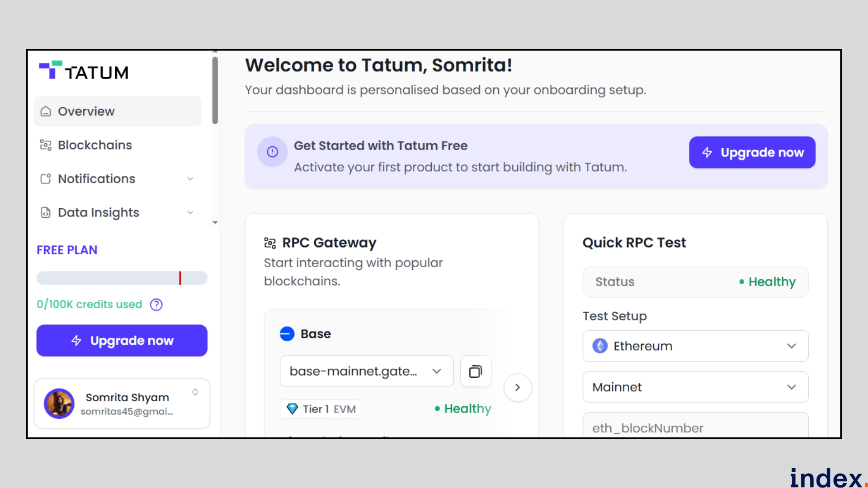Open the base-mainnet endpoint dropdown

tap(437, 371)
